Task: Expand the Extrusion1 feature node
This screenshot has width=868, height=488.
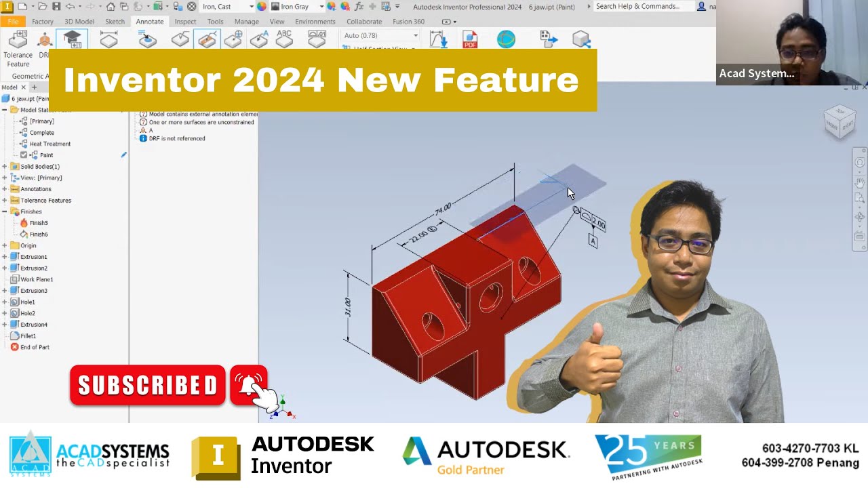Action: (x=5, y=257)
